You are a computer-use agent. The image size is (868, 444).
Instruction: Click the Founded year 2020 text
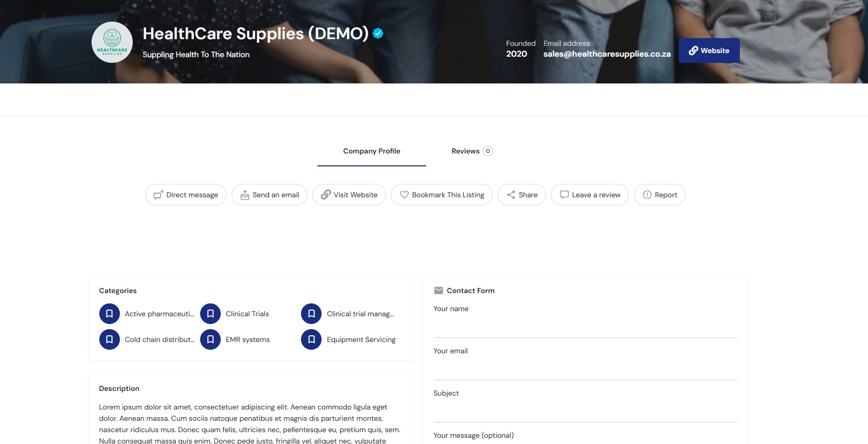(517, 54)
